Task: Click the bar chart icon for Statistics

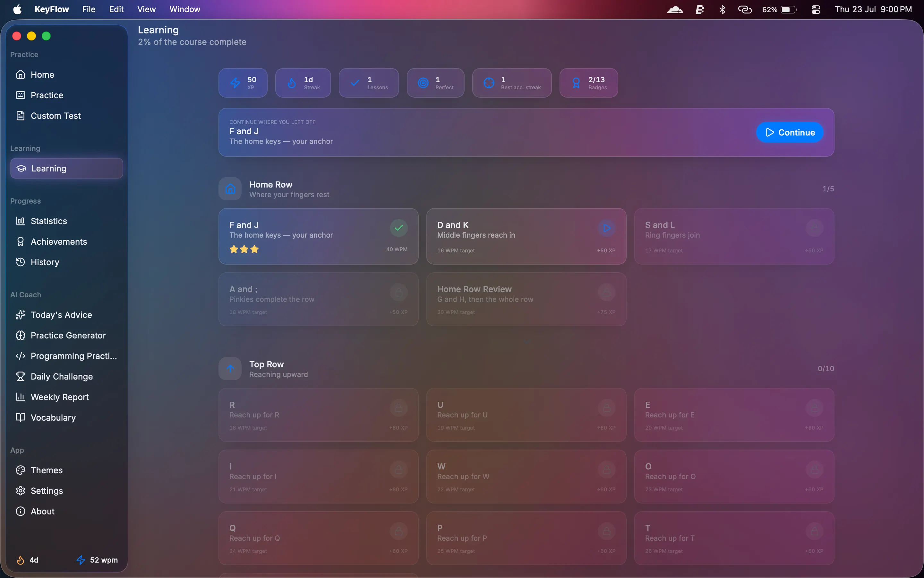Action: (20, 221)
